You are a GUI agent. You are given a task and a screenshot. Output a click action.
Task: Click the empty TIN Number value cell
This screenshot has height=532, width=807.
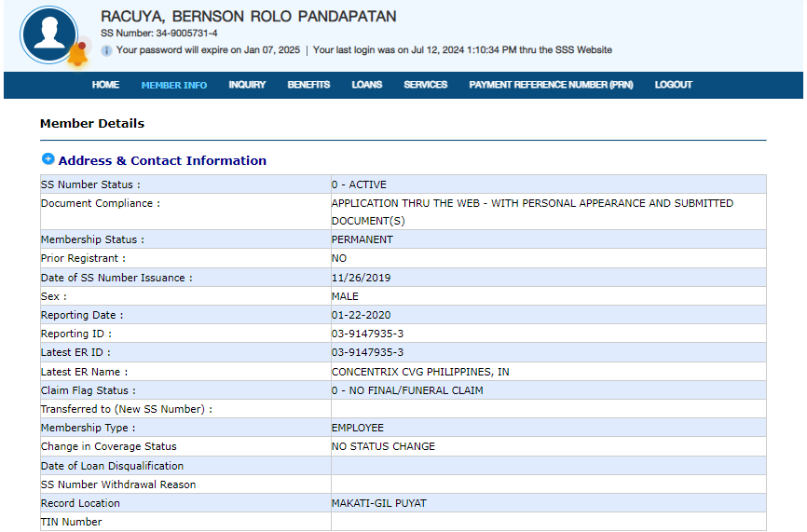(x=548, y=522)
